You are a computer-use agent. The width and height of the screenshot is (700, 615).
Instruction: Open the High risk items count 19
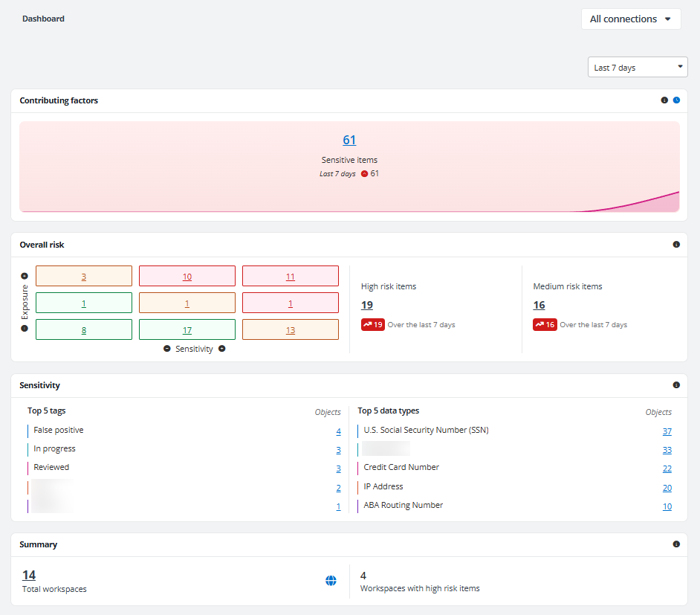tap(367, 305)
